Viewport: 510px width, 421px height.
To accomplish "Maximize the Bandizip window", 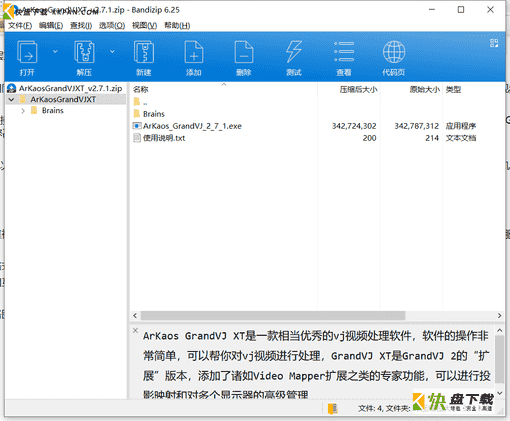I will click(x=461, y=10).
